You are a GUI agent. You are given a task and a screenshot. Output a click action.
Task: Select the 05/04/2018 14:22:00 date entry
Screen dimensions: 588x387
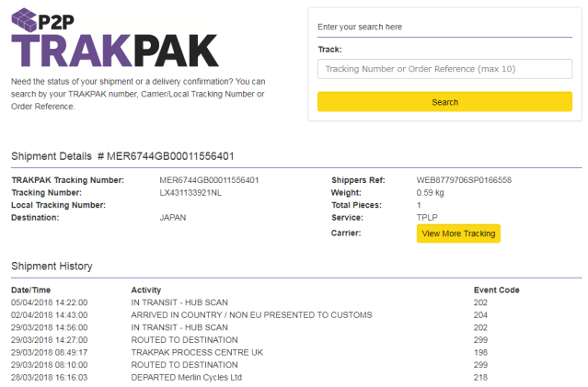[49, 302]
